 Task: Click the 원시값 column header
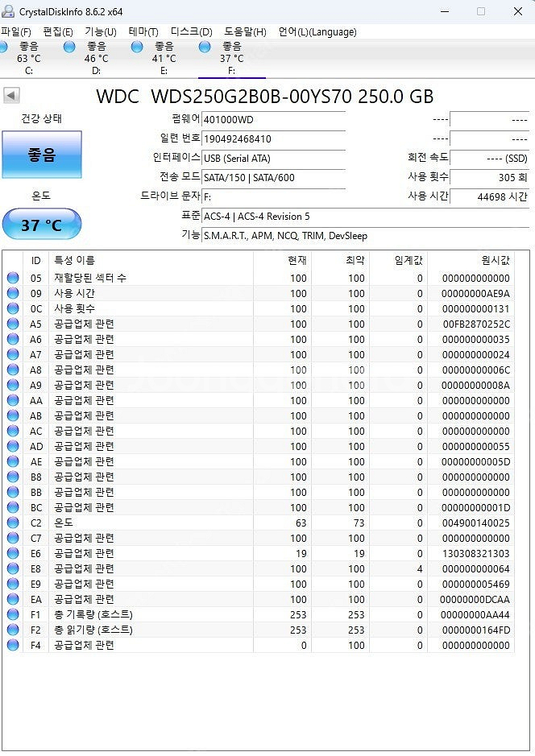click(x=471, y=260)
